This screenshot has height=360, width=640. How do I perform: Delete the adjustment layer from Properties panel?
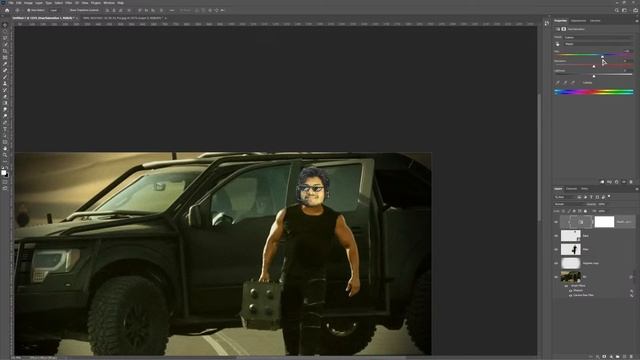[x=631, y=182]
